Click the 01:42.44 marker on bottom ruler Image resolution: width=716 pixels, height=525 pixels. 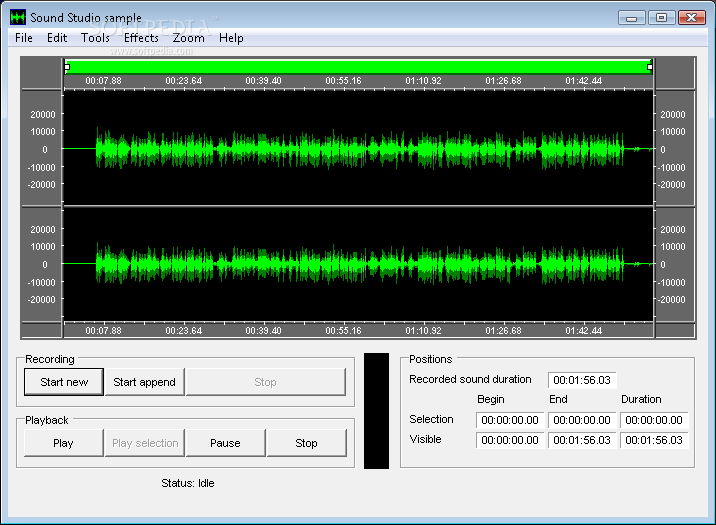tap(584, 331)
